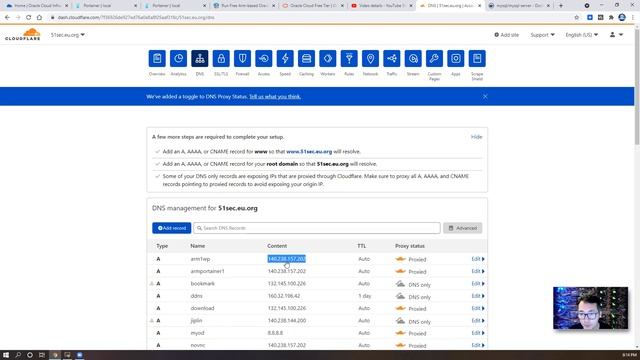Open the www.51sec.eu.org link
Screen dimensions: 640x360
tap(309, 151)
